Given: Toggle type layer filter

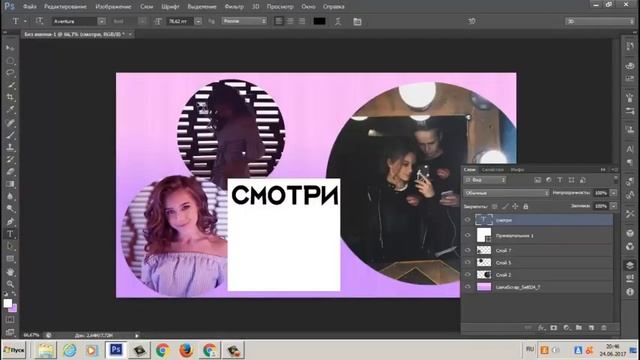Looking at the screenshot, I should click(560, 180).
